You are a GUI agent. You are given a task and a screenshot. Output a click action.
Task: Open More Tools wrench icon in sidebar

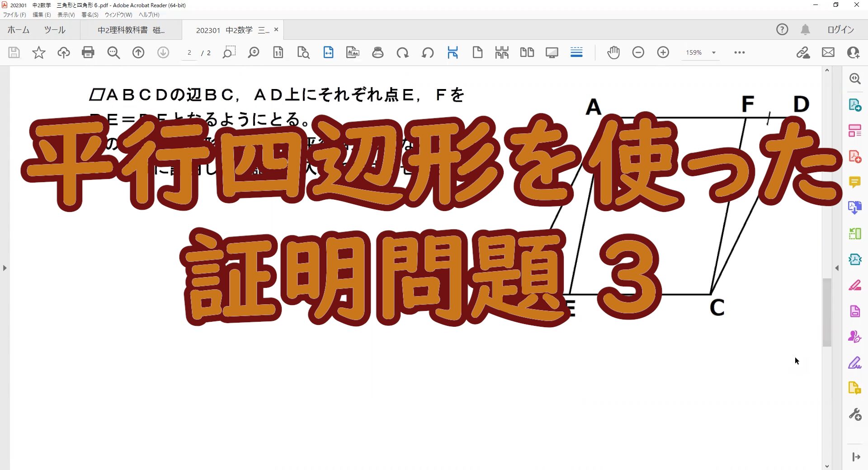(x=854, y=414)
